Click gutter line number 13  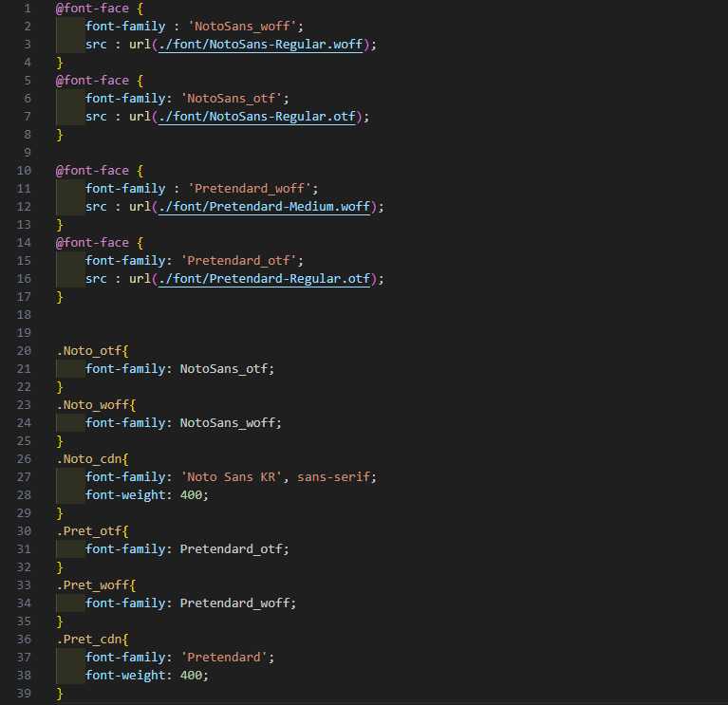pyautogui.click(x=24, y=225)
